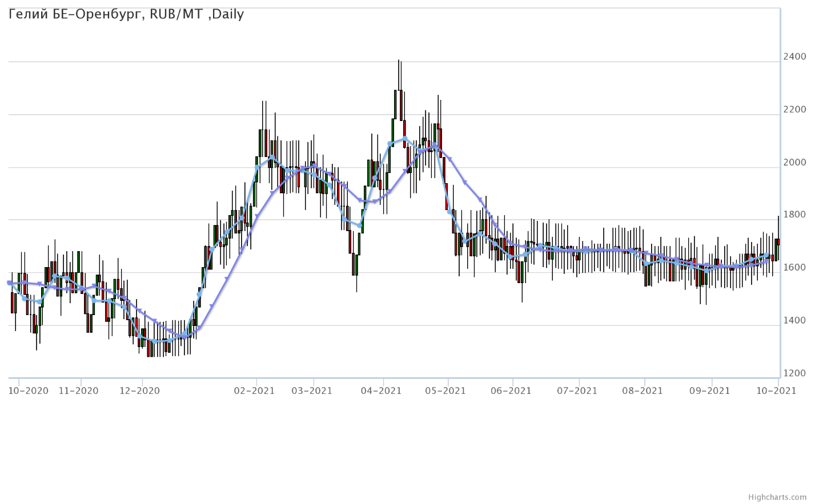Select the 1600 price axis label
Viewport: 815px width, 504px height.
pyautogui.click(x=794, y=268)
